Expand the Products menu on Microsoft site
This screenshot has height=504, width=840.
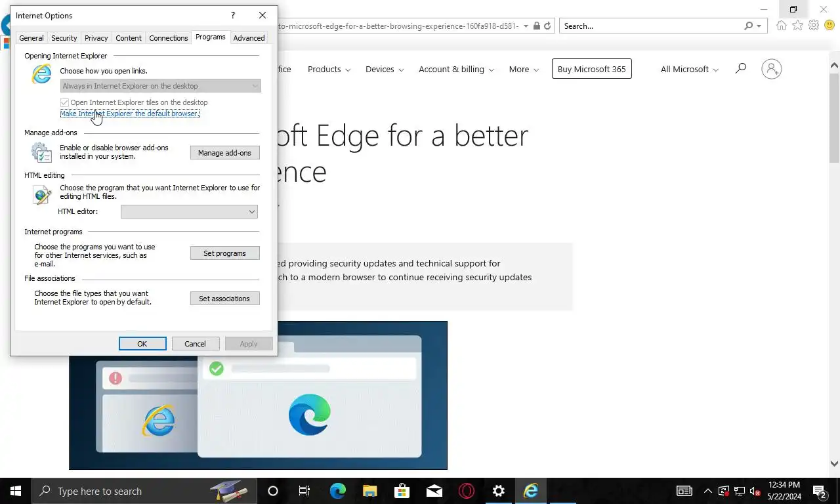(329, 69)
